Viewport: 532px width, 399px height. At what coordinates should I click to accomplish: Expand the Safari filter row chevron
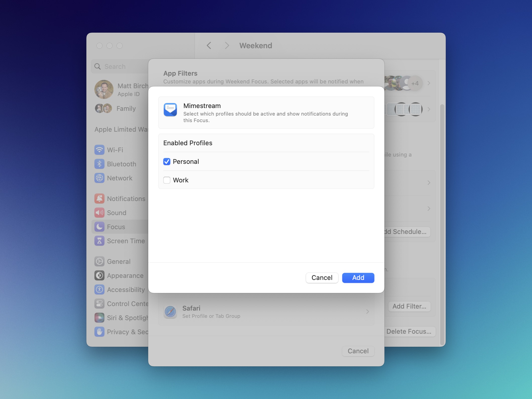click(x=367, y=312)
